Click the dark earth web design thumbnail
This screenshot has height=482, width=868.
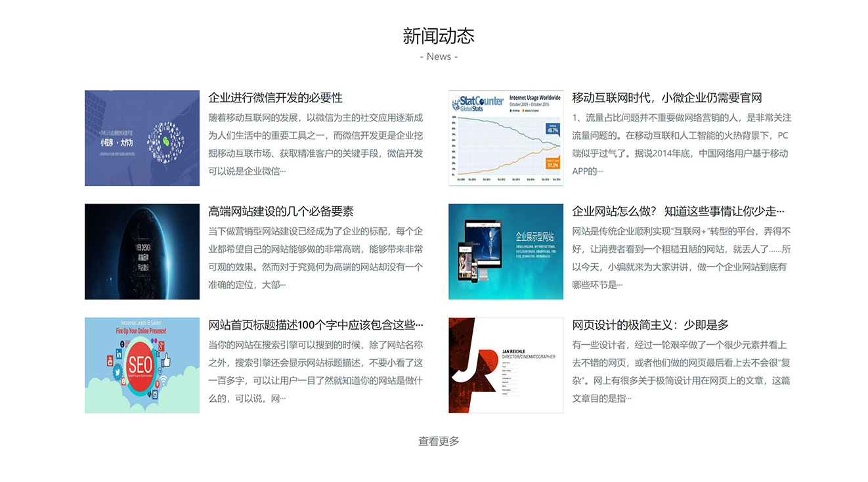coord(142,252)
